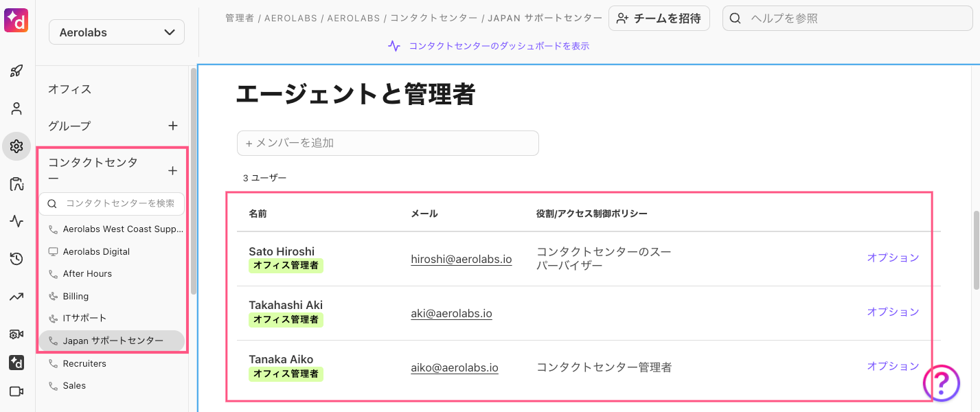The image size is (980, 412).
Task: Open the video camera icon at bottom of rail
Action: [17, 391]
